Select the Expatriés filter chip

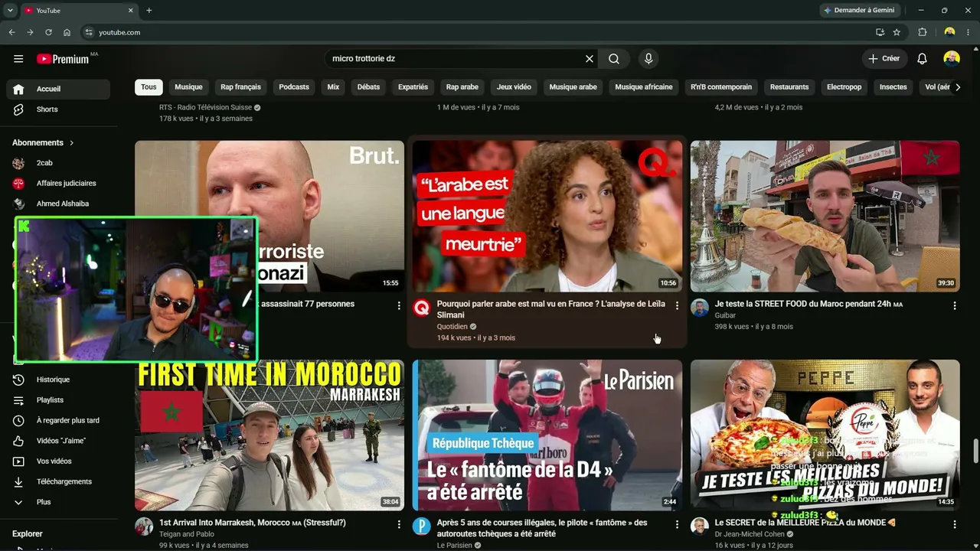(x=413, y=87)
